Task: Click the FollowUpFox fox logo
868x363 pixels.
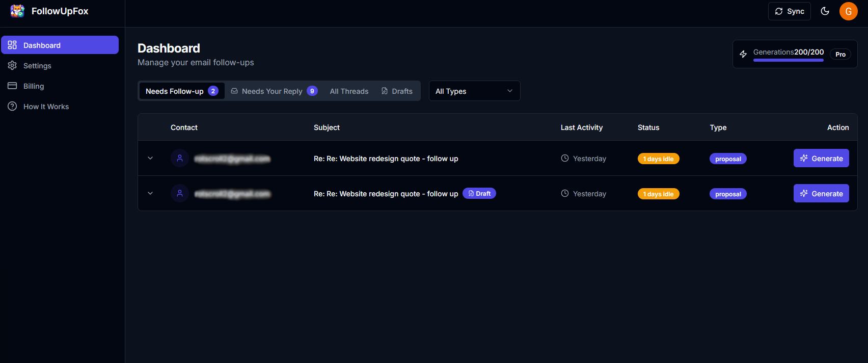Action: pyautogui.click(x=17, y=11)
